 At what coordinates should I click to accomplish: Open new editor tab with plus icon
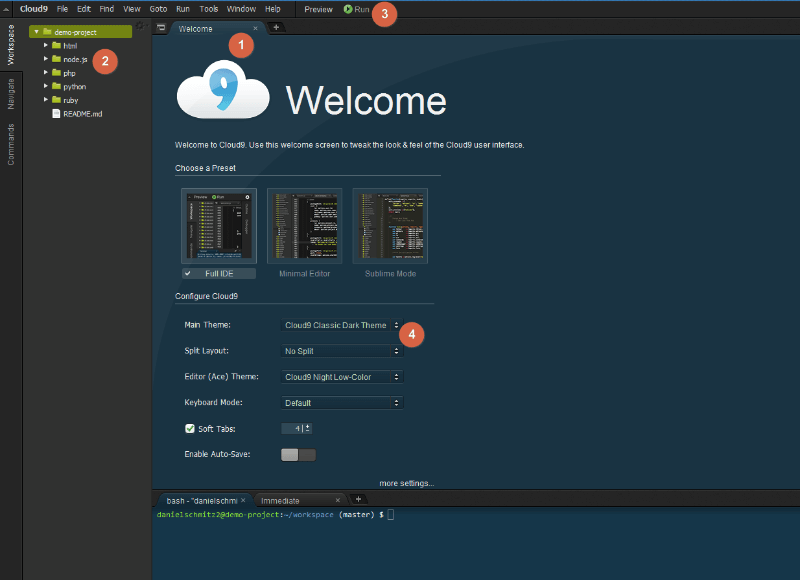click(276, 28)
